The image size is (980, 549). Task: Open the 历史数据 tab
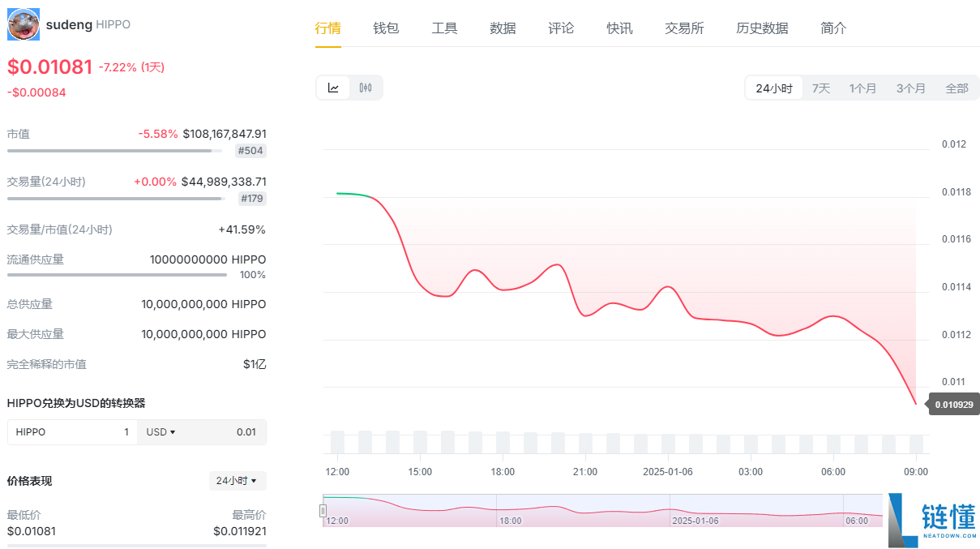tap(762, 28)
